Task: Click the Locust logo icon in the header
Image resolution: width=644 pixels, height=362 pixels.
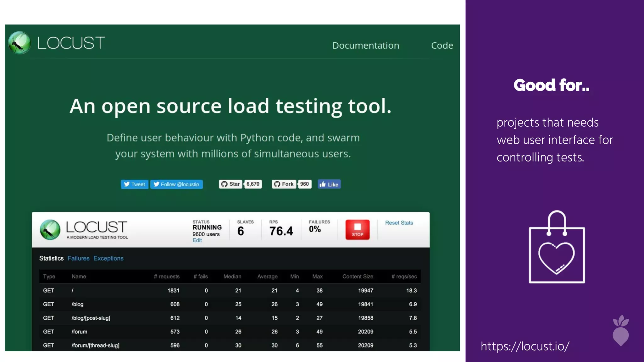Action: click(x=19, y=43)
